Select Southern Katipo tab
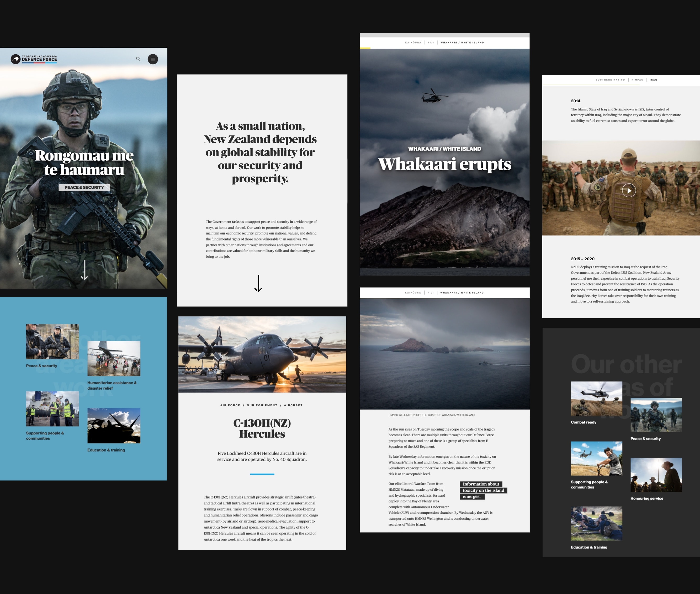 [x=610, y=80]
